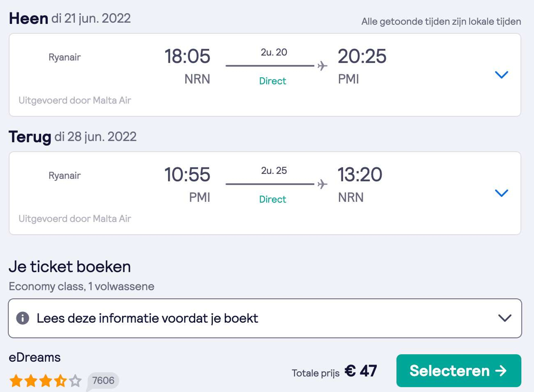Open 'Lees deze informatie voordat je boekt' dropdown
Viewport: 534px width, 392px height.
(x=265, y=318)
